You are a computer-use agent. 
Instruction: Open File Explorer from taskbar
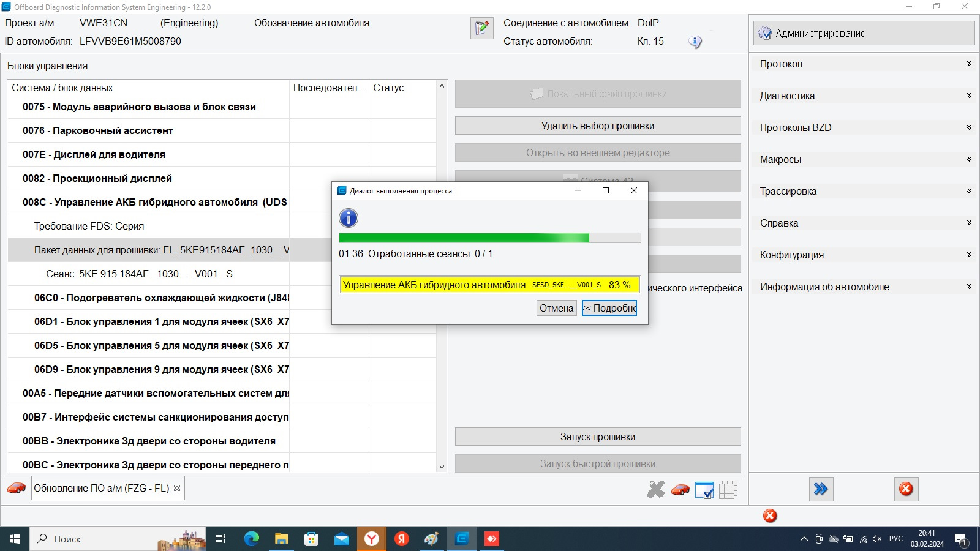point(281,539)
